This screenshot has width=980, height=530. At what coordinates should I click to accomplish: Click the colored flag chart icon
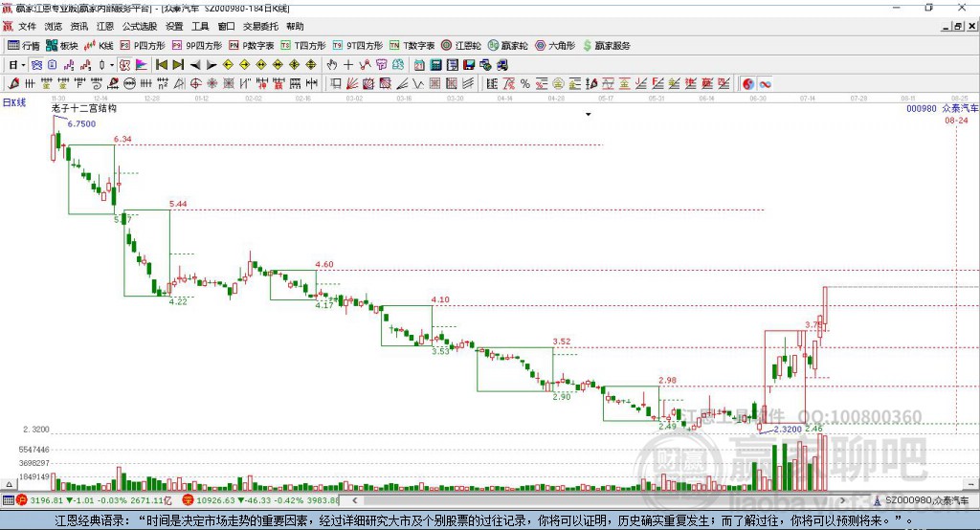click(142, 65)
